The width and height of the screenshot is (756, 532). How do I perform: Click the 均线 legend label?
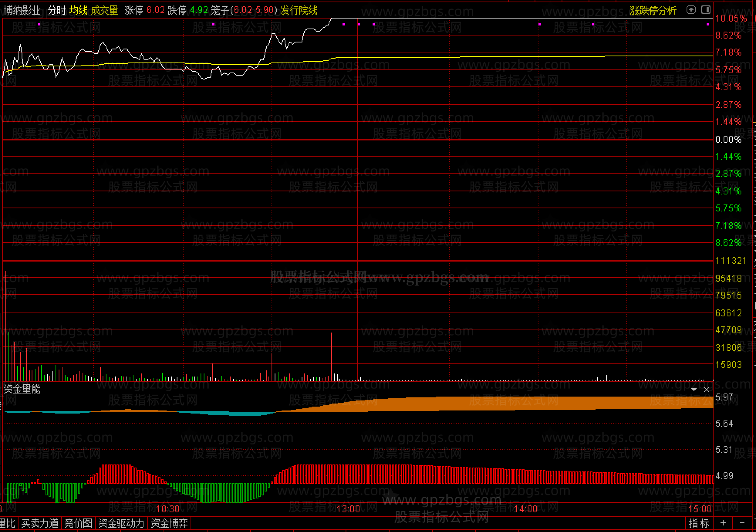79,10
